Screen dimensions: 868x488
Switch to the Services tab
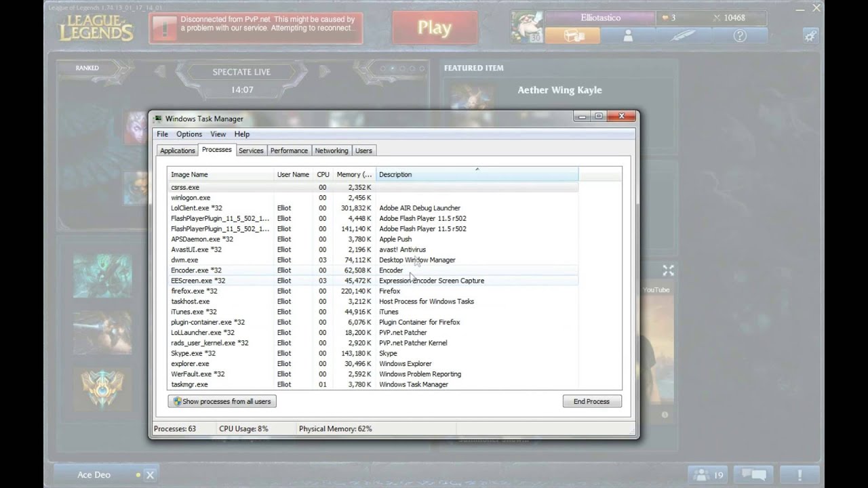pos(251,150)
